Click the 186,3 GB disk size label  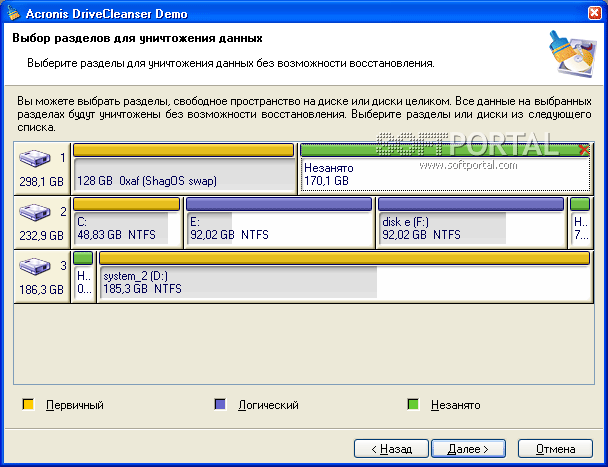pos(41,289)
